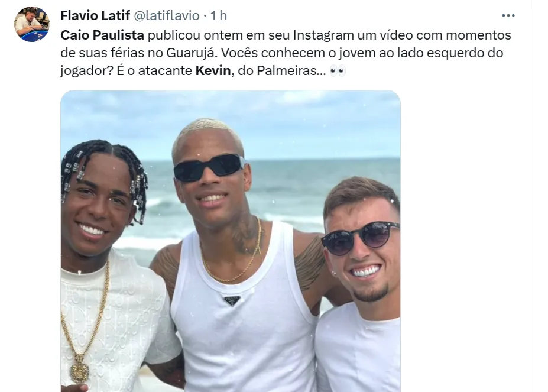Viewport: 548px width, 392px height.
Task: Open the tweet via the 1 h timestamp
Action: tap(218, 15)
